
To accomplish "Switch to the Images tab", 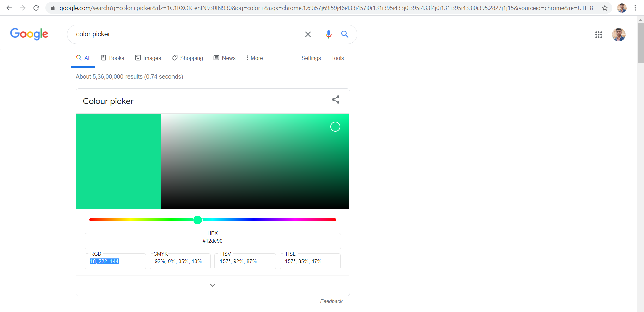I will (148, 58).
